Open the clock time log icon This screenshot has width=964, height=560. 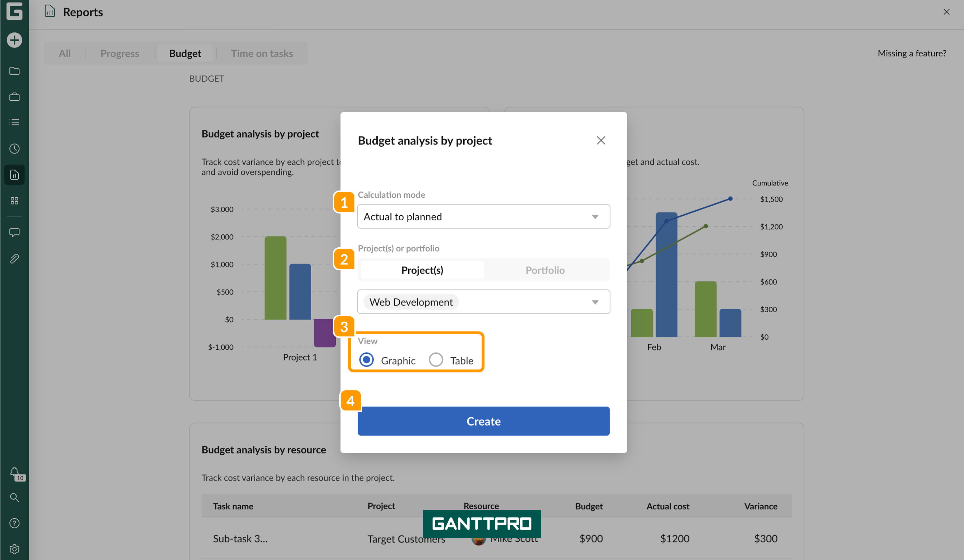pos(14,148)
